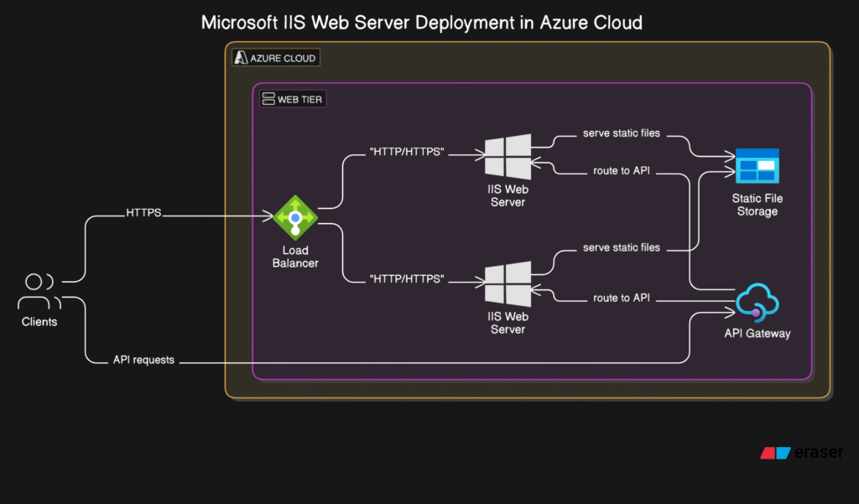Viewport: 859px width, 504px height.
Task: Click the Azure logo in the Azure Cloud label
Action: (241, 58)
